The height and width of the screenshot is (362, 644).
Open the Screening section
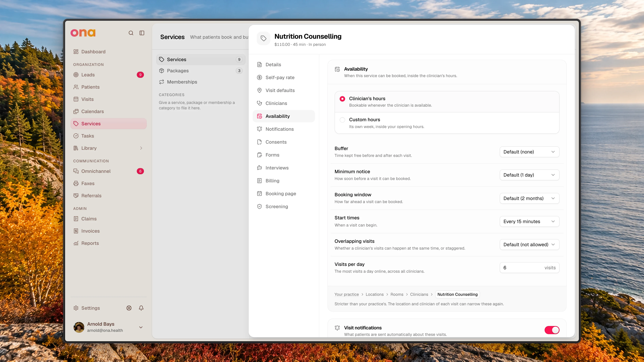click(x=284, y=207)
